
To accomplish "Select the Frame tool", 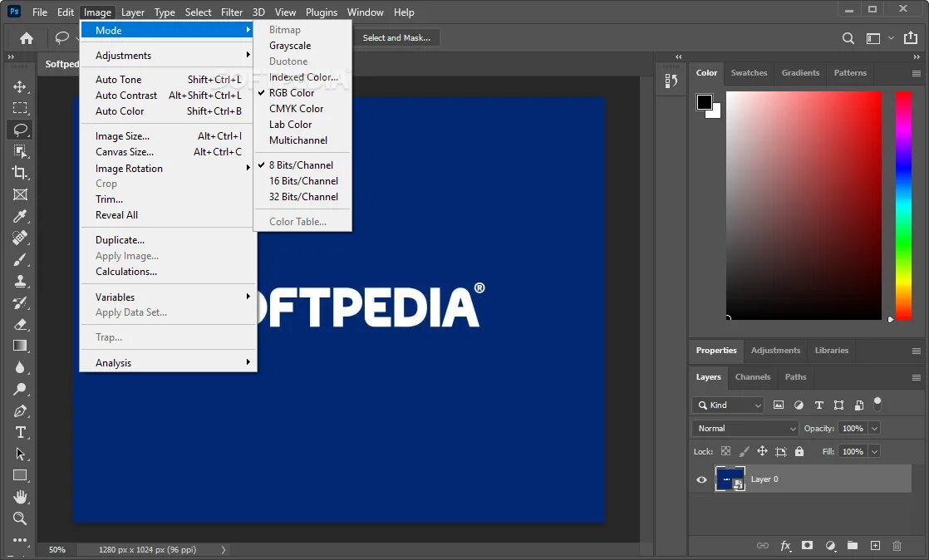I will tap(20, 194).
